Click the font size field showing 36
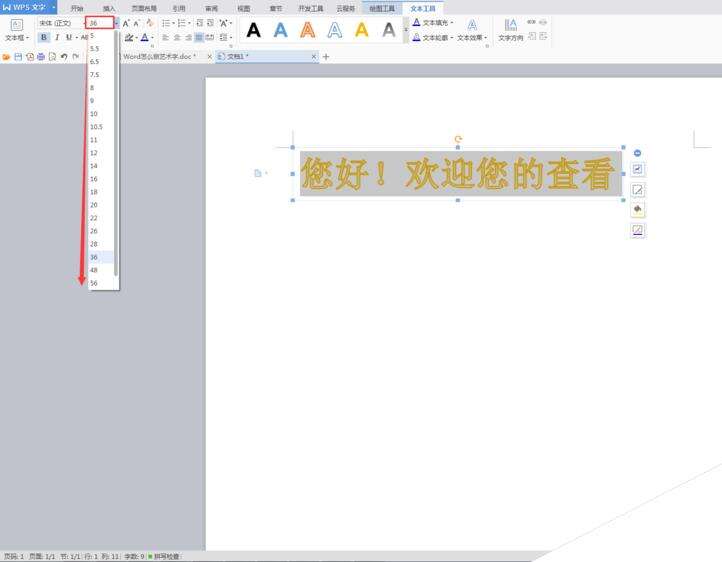722x562 pixels. tap(99, 23)
